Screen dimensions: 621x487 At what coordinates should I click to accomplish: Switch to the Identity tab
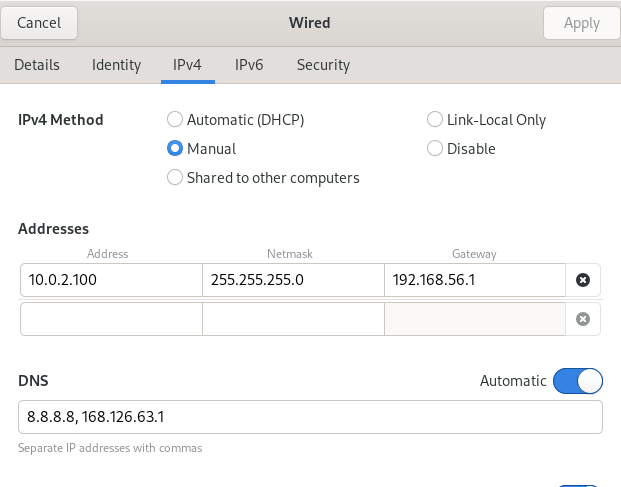[116, 65]
